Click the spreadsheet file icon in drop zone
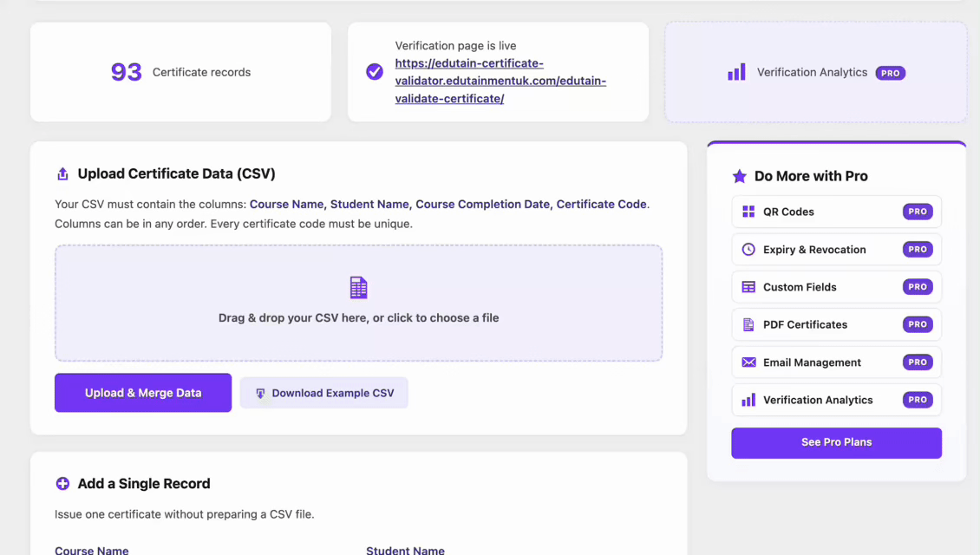This screenshot has width=980, height=555. tap(359, 288)
